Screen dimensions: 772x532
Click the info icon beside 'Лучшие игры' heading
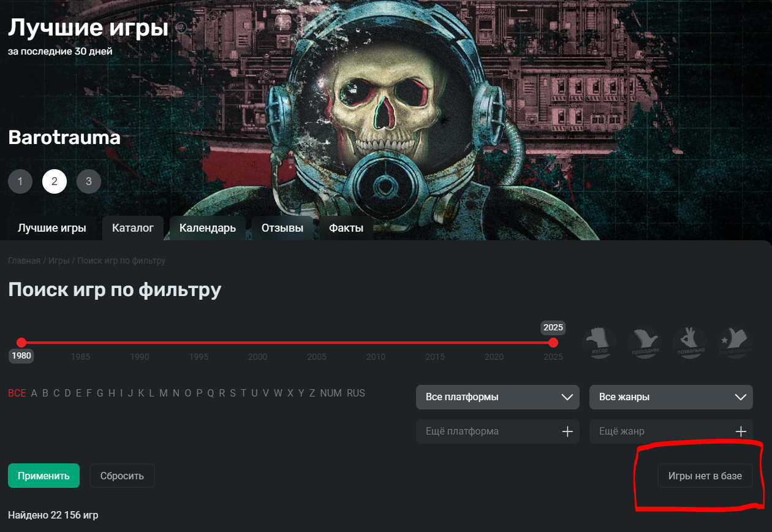coord(181,28)
